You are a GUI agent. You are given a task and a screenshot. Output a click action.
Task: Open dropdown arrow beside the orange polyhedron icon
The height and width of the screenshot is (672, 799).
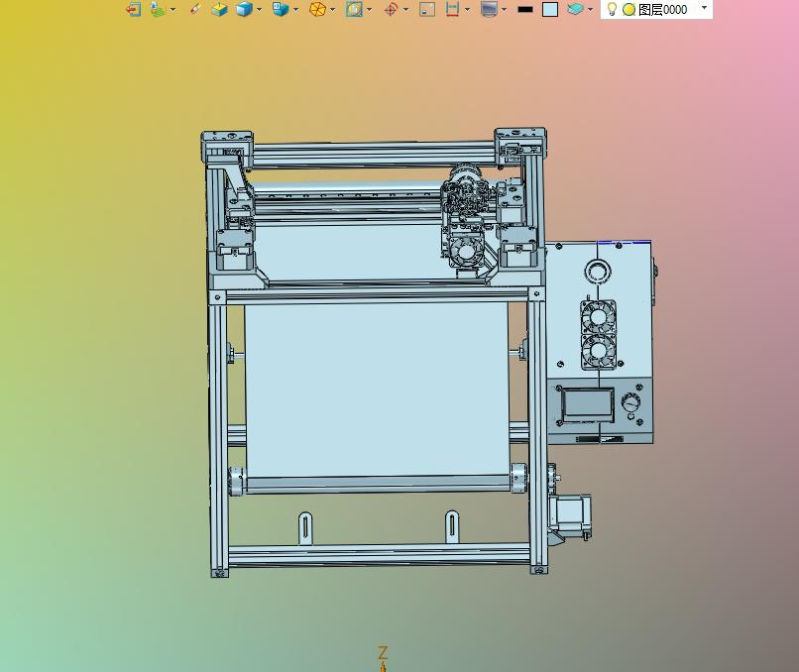click(333, 10)
